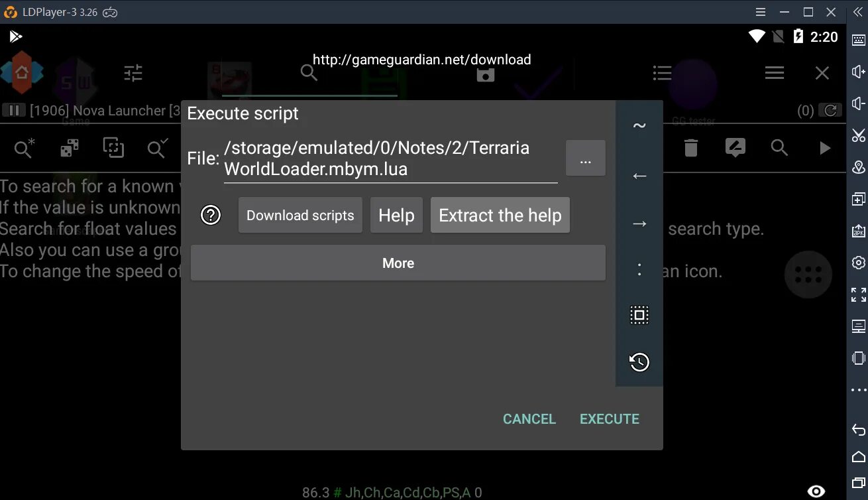
Task: Click the multi-instance add icon
Action: point(858,199)
